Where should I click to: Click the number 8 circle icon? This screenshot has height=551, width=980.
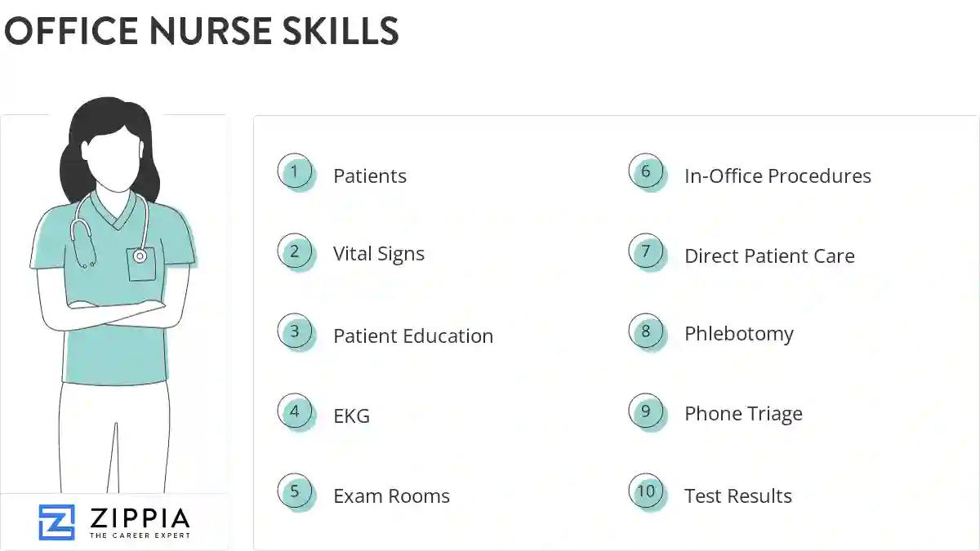tap(646, 332)
